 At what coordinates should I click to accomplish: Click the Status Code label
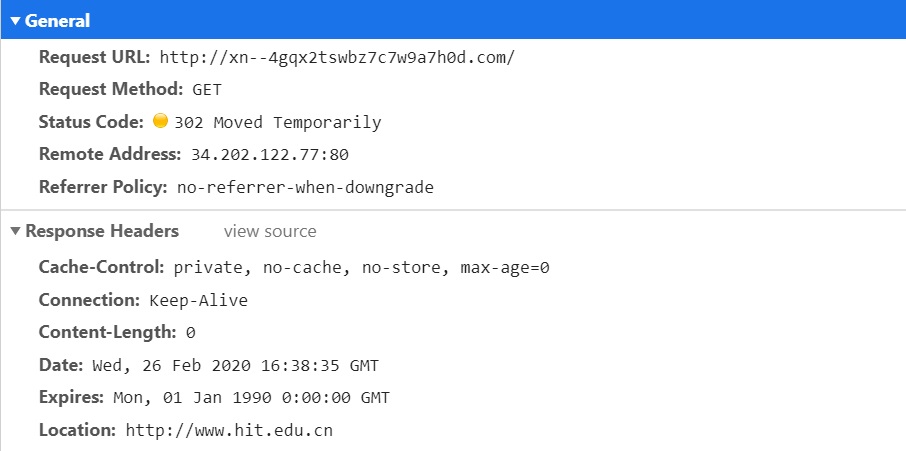[x=91, y=122]
